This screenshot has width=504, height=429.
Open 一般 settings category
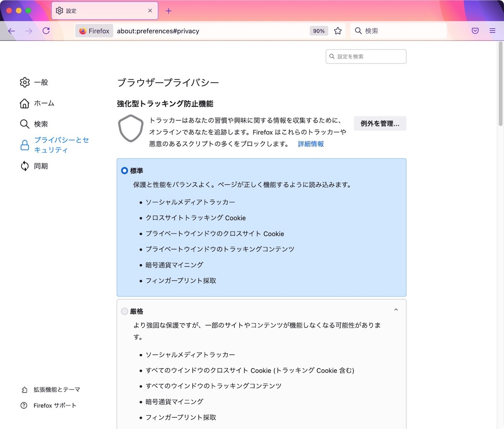(34, 82)
